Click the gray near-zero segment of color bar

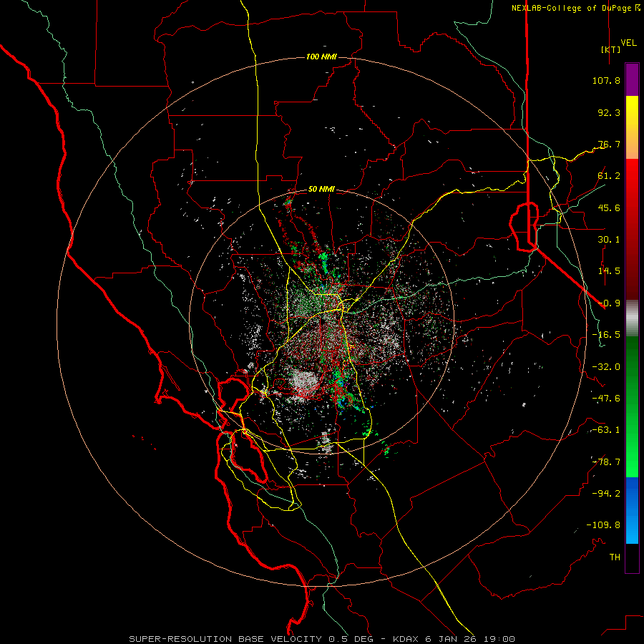point(632,317)
